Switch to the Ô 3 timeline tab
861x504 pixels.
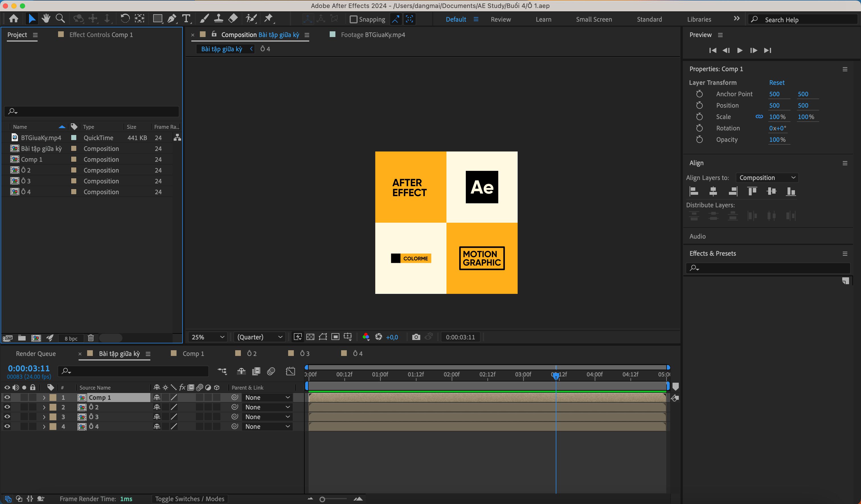point(304,353)
